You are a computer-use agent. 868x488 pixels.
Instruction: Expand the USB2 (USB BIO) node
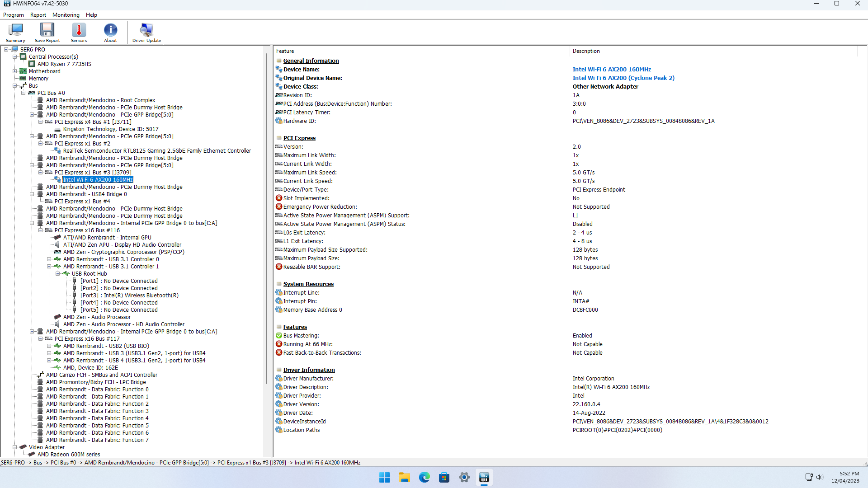(x=49, y=346)
